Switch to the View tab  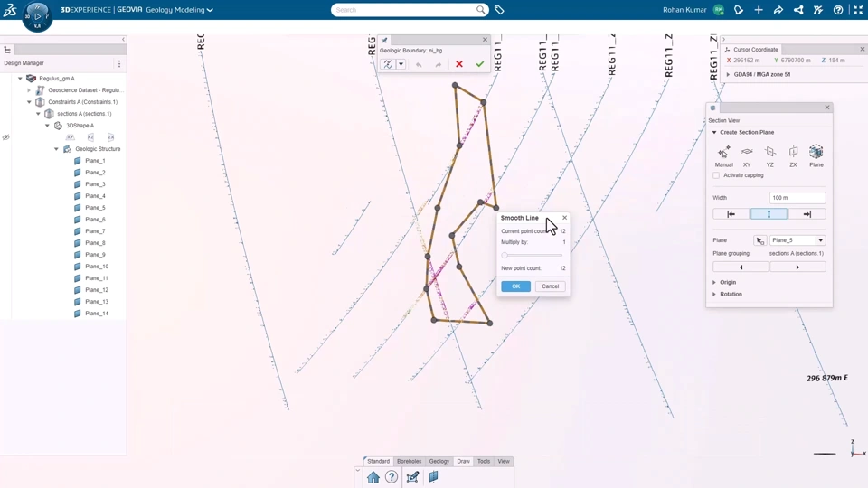[504, 462]
